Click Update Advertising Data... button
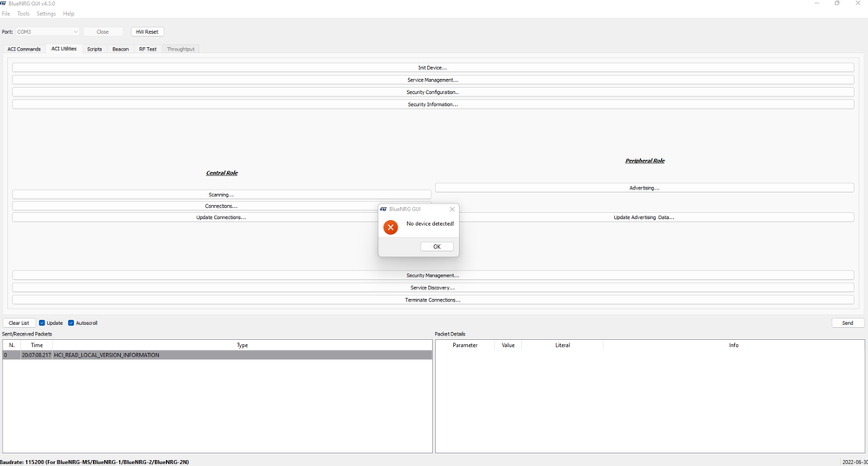The height and width of the screenshot is (466, 868). pos(644,217)
